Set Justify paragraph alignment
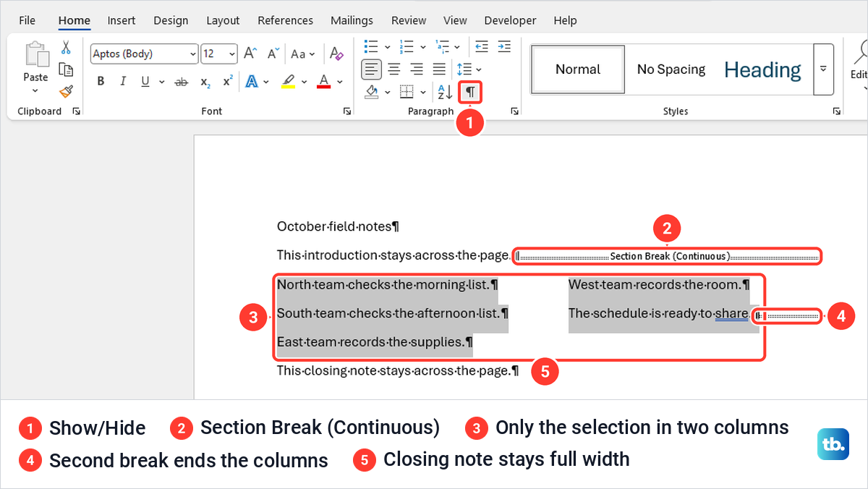868x489 pixels. click(439, 69)
